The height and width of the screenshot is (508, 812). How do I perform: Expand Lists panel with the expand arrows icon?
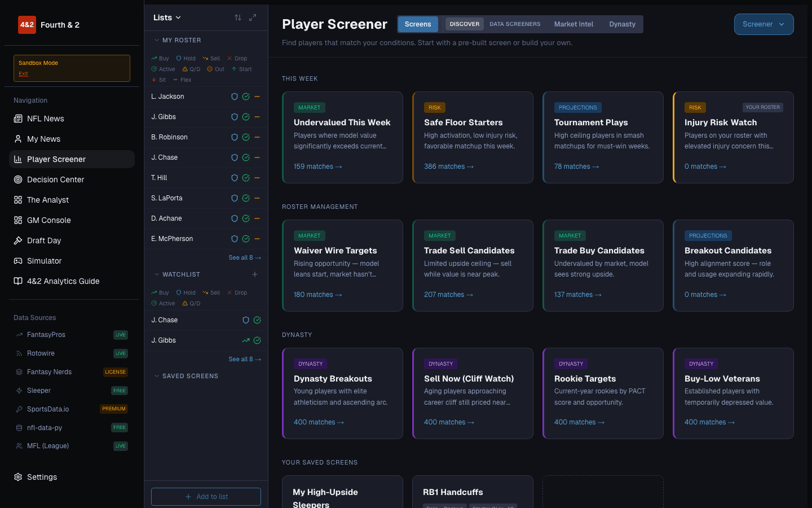(x=253, y=17)
